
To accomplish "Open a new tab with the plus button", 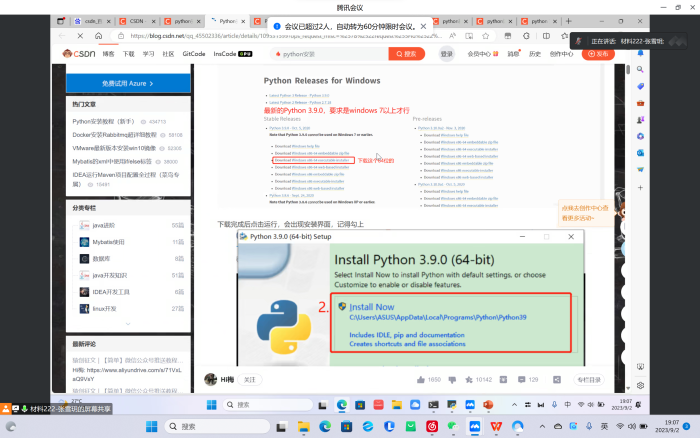I will (x=569, y=21).
